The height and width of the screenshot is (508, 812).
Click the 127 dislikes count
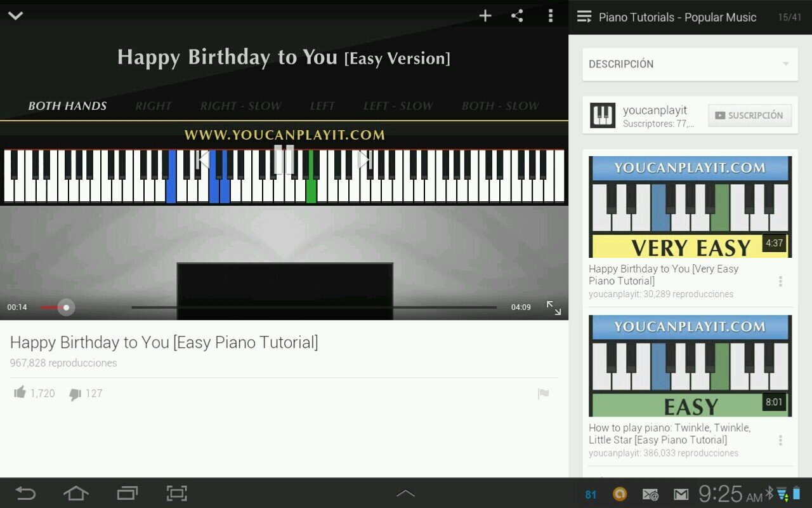[x=94, y=394]
